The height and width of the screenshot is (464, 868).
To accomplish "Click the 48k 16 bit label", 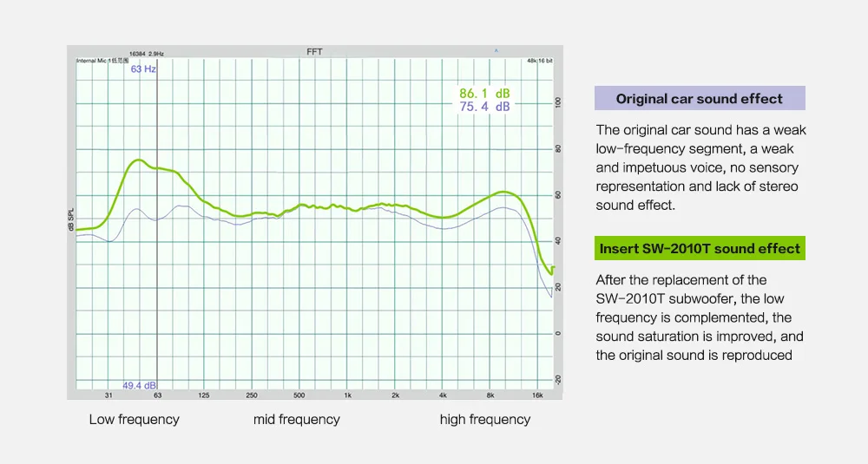I will 540,61.
